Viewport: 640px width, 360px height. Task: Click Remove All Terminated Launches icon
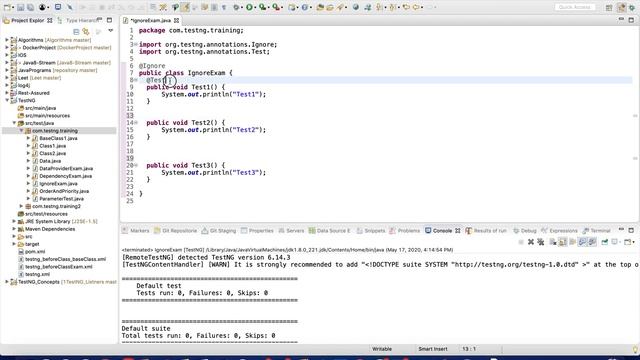[x=540, y=242]
